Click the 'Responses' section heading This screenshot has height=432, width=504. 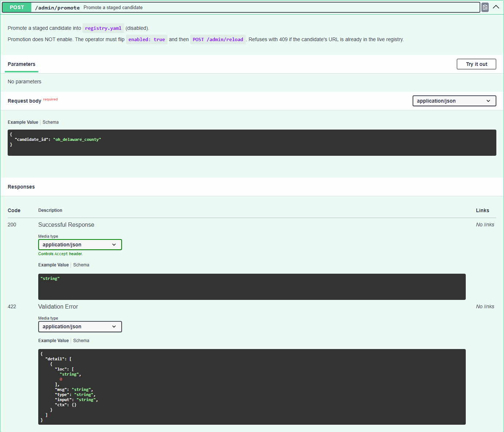[21, 187]
